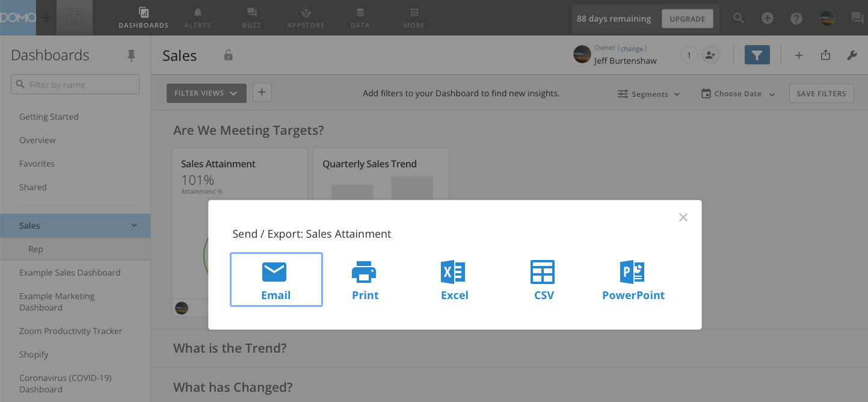Viewport: 868px width, 402px height.
Task: Open Buzz chat bubble icon at top right
Action: click(x=857, y=18)
